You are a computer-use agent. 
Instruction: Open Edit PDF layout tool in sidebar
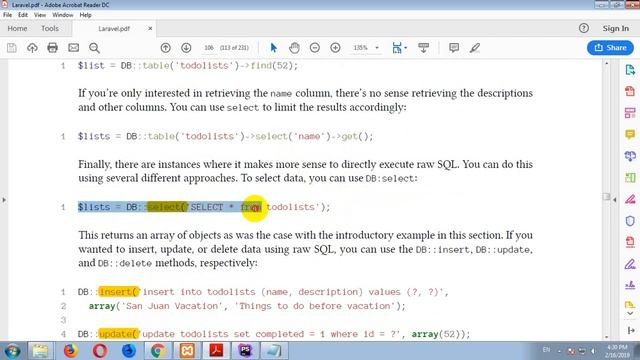click(630, 113)
